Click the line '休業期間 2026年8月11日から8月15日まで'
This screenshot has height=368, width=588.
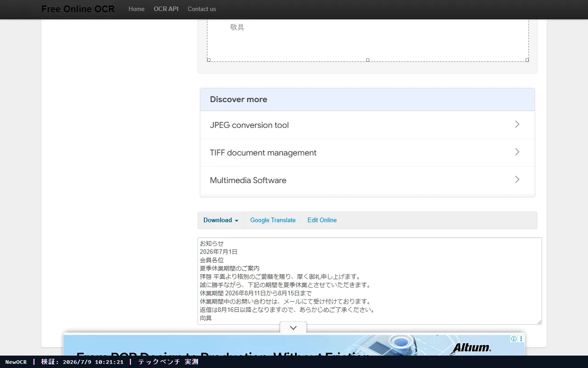tap(256, 293)
